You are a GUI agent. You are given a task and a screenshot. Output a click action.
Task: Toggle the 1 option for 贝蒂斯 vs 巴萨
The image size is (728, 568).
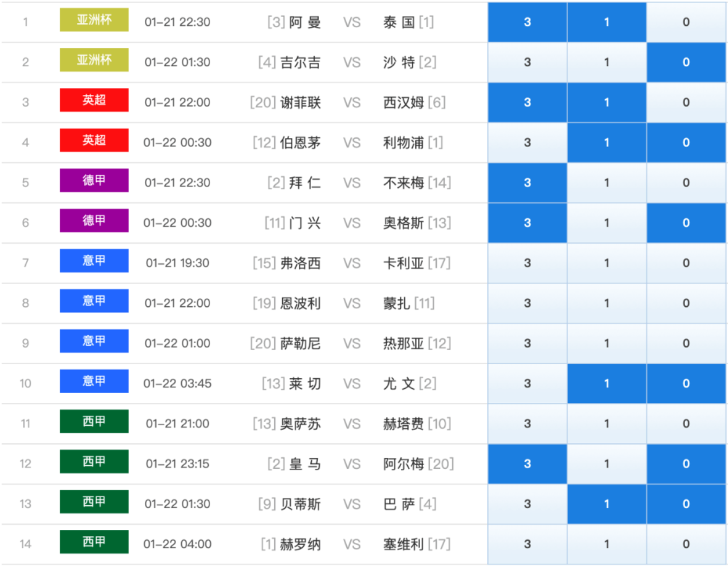607,505
